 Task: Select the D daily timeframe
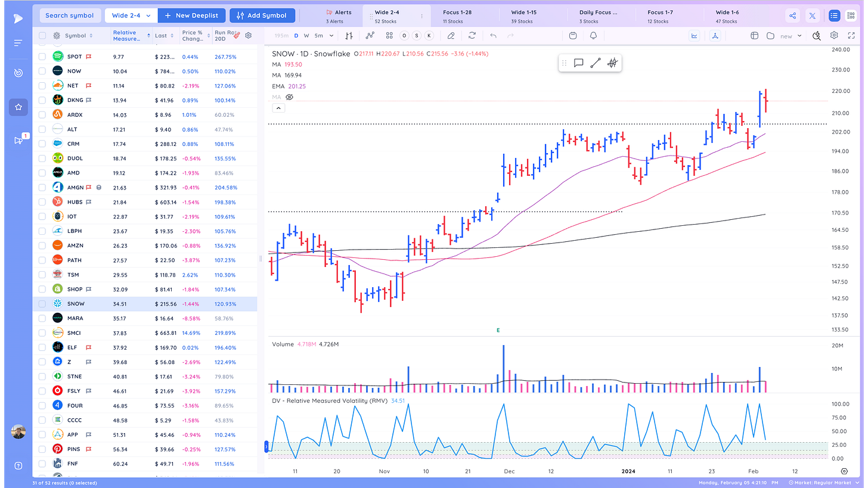pos(296,36)
